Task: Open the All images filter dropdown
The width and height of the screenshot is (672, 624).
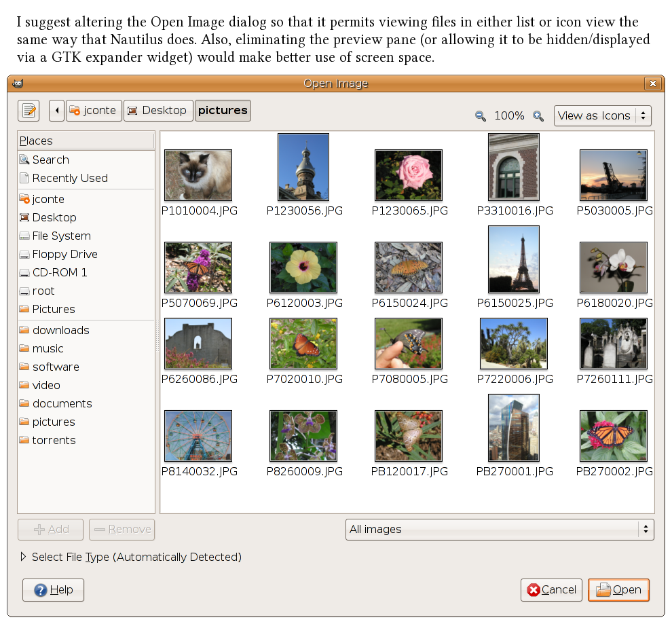Action: (x=499, y=530)
